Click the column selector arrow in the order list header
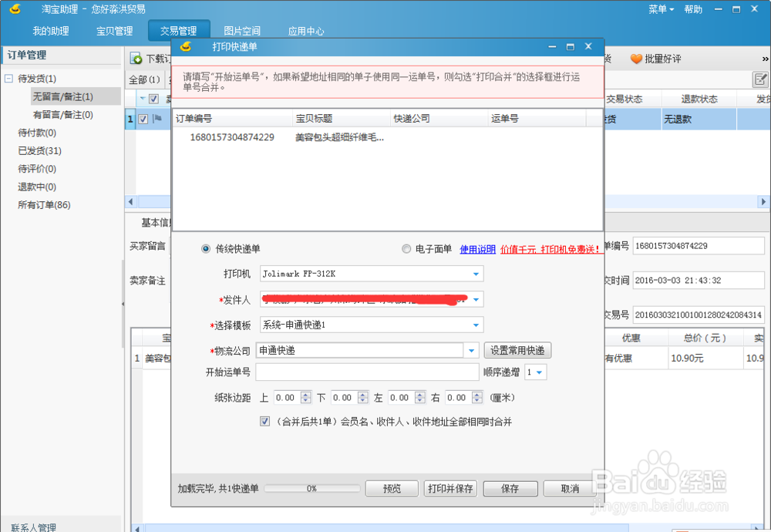The width and height of the screenshot is (771, 532). 143,99
